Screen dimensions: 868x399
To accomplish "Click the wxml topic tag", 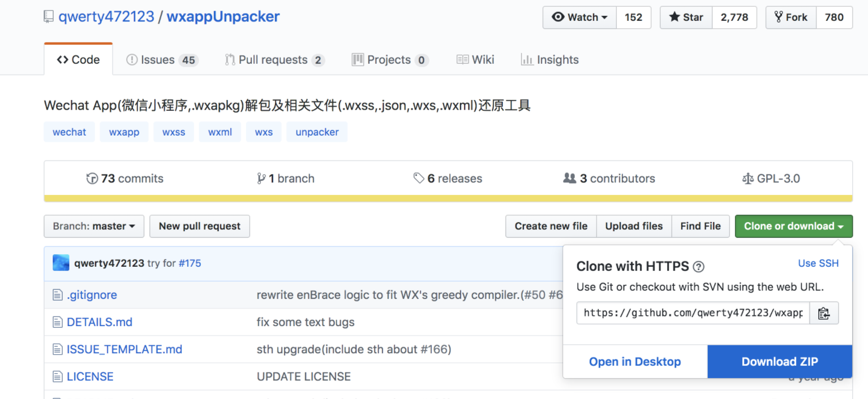I will tap(220, 132).
